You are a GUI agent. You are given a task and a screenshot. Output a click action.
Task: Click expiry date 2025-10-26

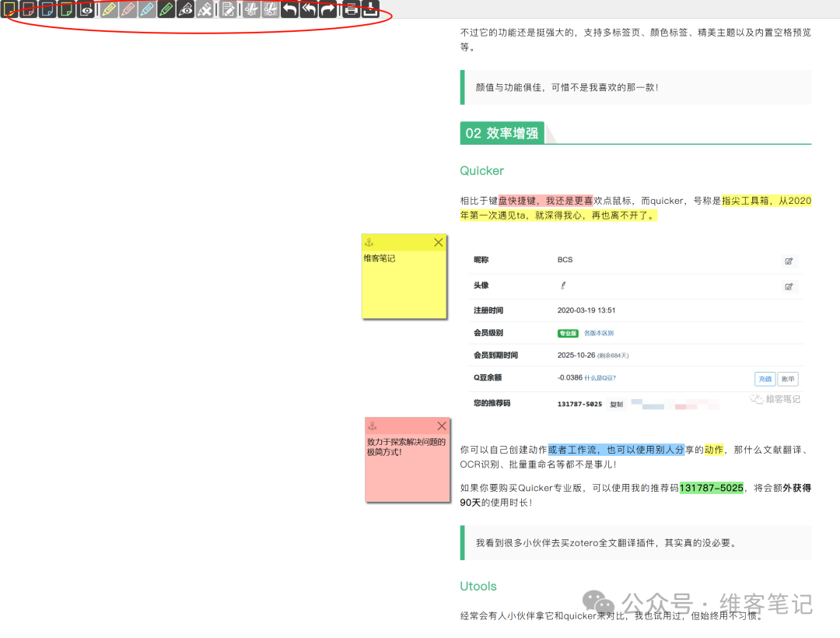[576, 355]
